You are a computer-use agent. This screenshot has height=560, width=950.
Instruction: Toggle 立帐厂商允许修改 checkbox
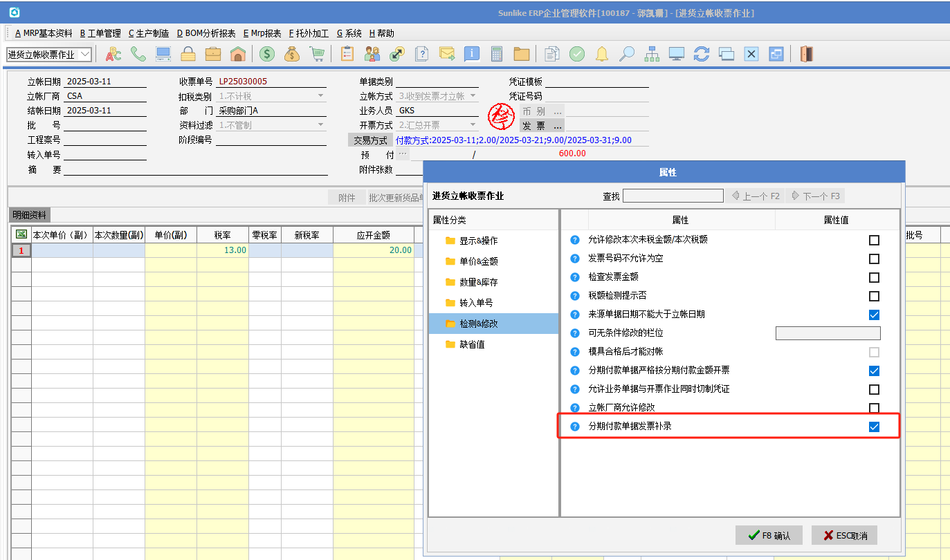[x=874, y=408]
